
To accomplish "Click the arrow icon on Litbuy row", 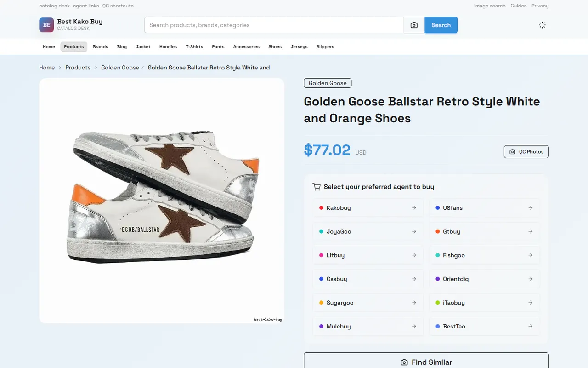I will tap(414, 255).
